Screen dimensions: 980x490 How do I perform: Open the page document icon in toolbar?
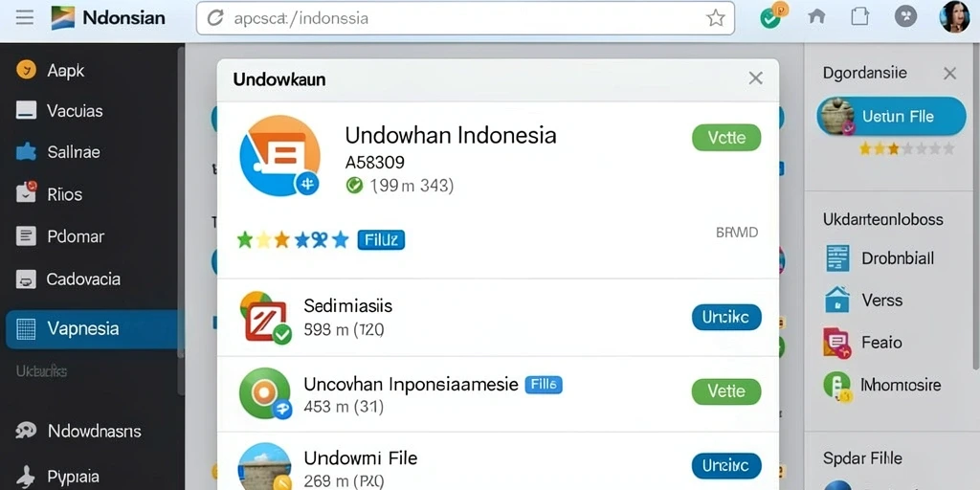(860, 16)
